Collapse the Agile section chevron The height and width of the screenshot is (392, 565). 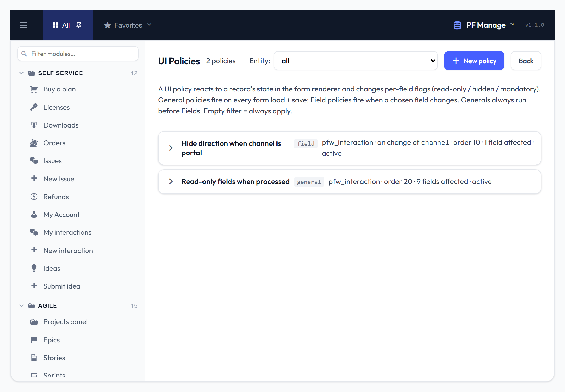(x=21, y=306)
